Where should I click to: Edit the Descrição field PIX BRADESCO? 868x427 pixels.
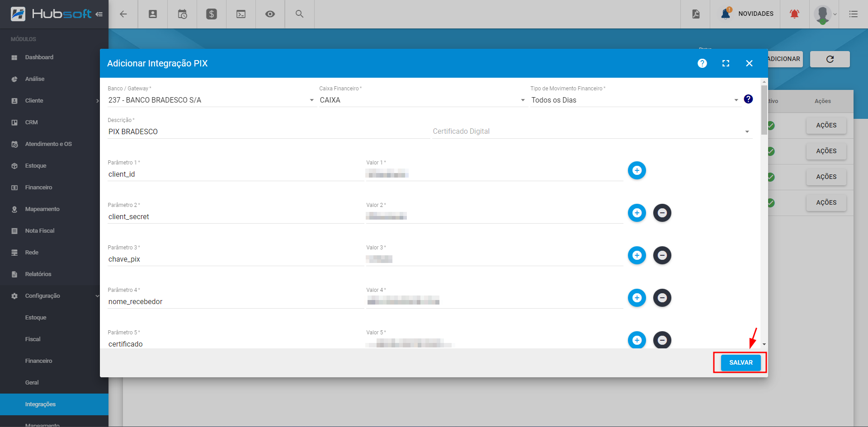(268, 131)
